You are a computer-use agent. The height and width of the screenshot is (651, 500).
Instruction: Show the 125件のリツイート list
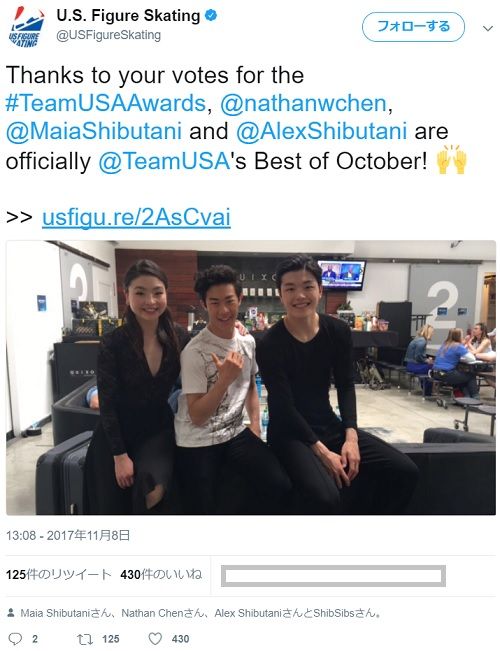pos(59,575)
